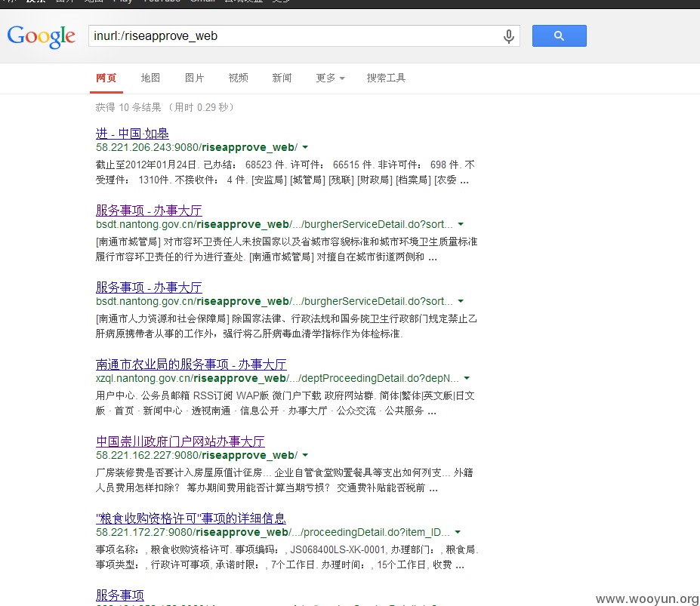Image resolution: width=700 pixels, height=606 pixels.
Task: Expand URL arrow of the 南通市城管局 result
Action: click(x=461, y=224)
